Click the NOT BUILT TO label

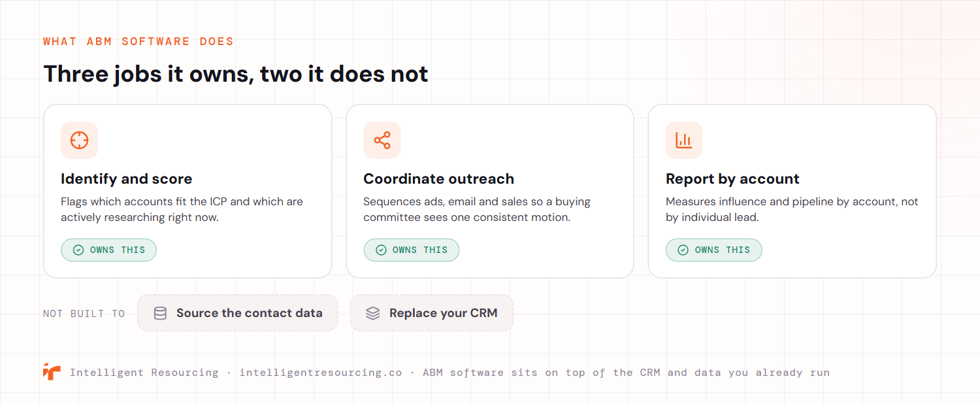click(x=84, y=314)
